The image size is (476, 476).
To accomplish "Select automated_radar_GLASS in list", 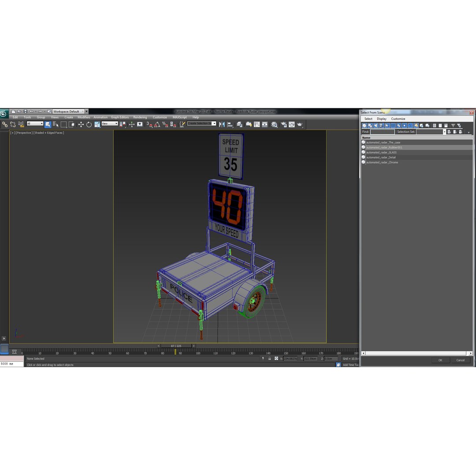I will pos(417,152).
